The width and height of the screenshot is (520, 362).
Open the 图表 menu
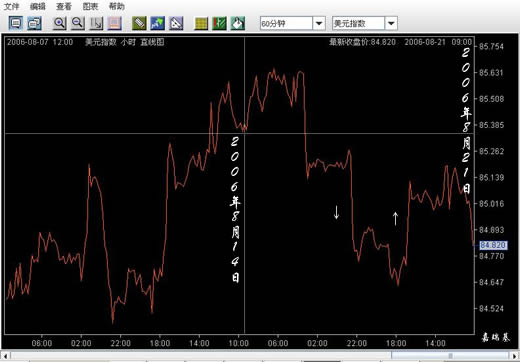(x=90, y=6)
